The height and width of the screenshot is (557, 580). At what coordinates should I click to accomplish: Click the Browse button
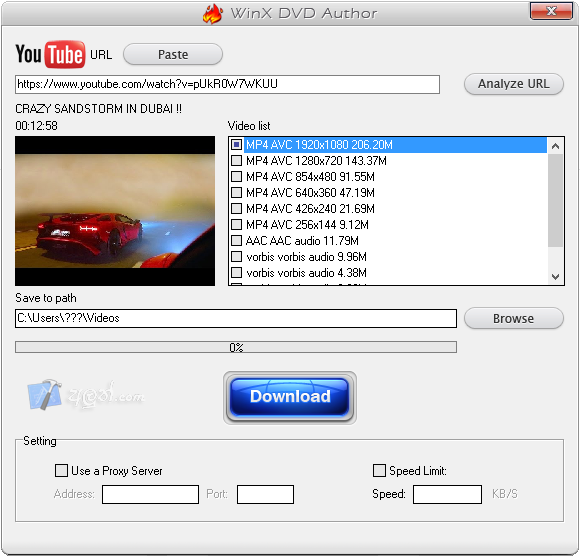pos(514,318)
